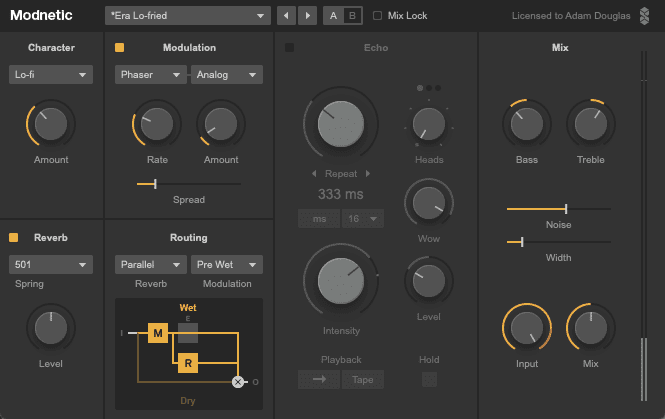Toggle the Reverb section on/off

tap(14, 237)
